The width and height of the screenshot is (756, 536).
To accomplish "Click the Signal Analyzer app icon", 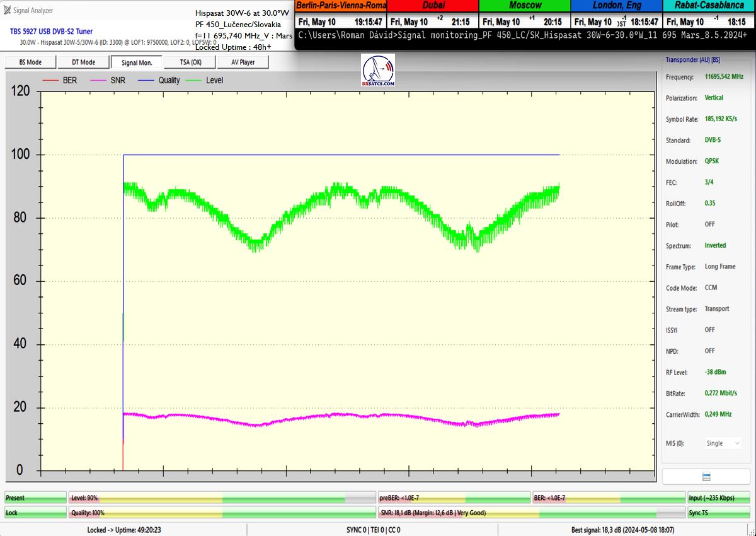I will tap(6, 10).
